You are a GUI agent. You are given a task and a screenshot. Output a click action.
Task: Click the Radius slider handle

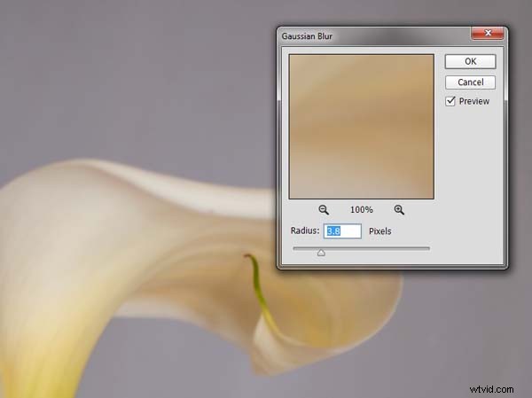tap(321, 253)
